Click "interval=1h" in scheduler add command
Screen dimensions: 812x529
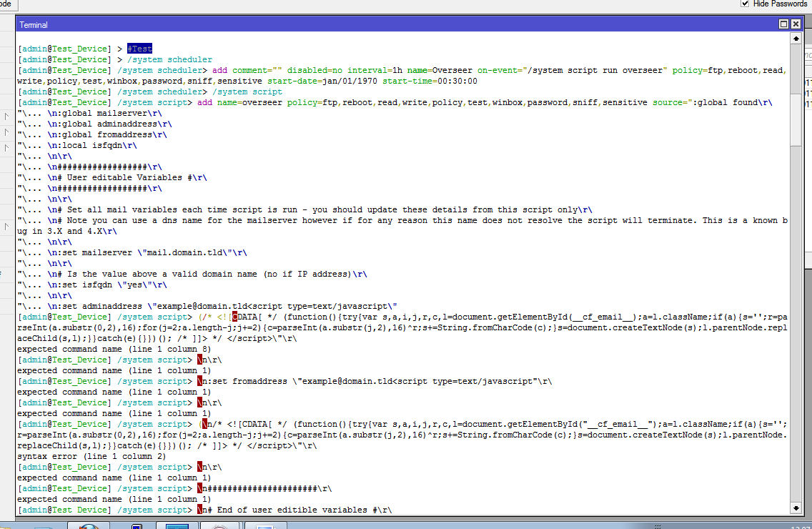point(375,71)
